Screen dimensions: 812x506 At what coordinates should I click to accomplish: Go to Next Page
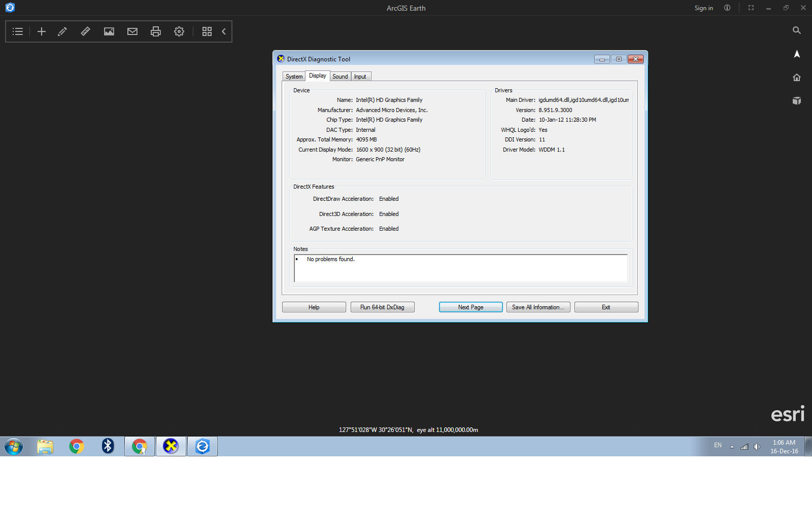[471, 307]
